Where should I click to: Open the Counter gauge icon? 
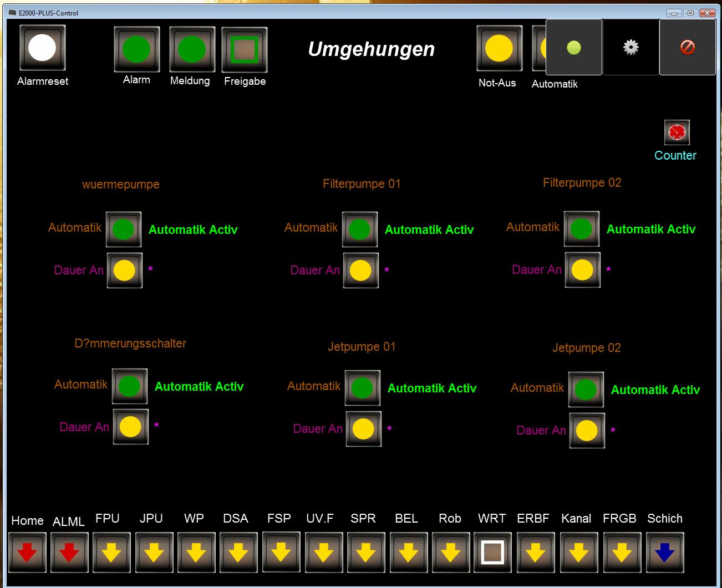coord(677,132)
